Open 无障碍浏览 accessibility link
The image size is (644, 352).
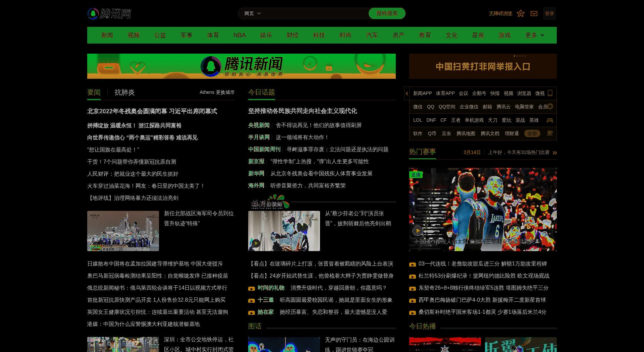[500, 13]
